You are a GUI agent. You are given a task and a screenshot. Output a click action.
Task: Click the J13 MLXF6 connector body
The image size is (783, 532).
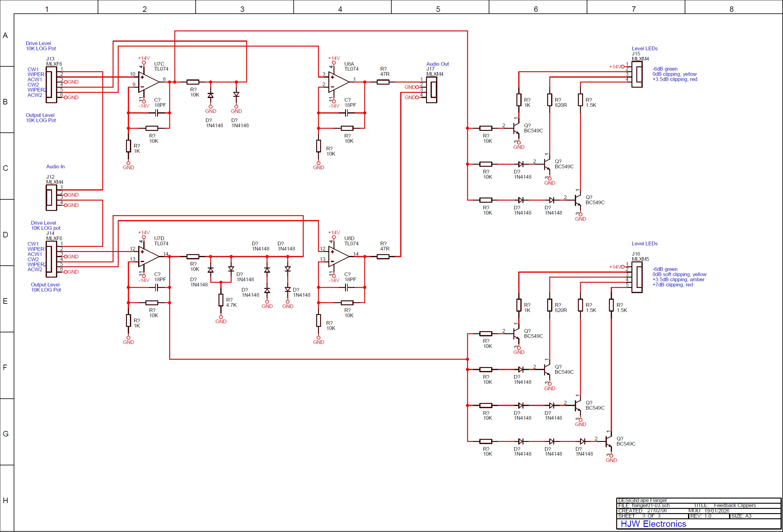(51, 84)
